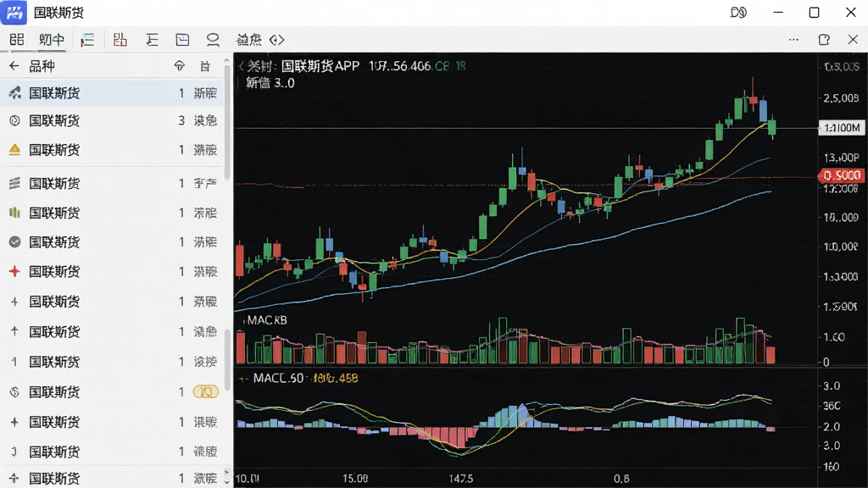Select the row with rocket icon
This screenshot has height=488, width=868.
pos(113,93)
